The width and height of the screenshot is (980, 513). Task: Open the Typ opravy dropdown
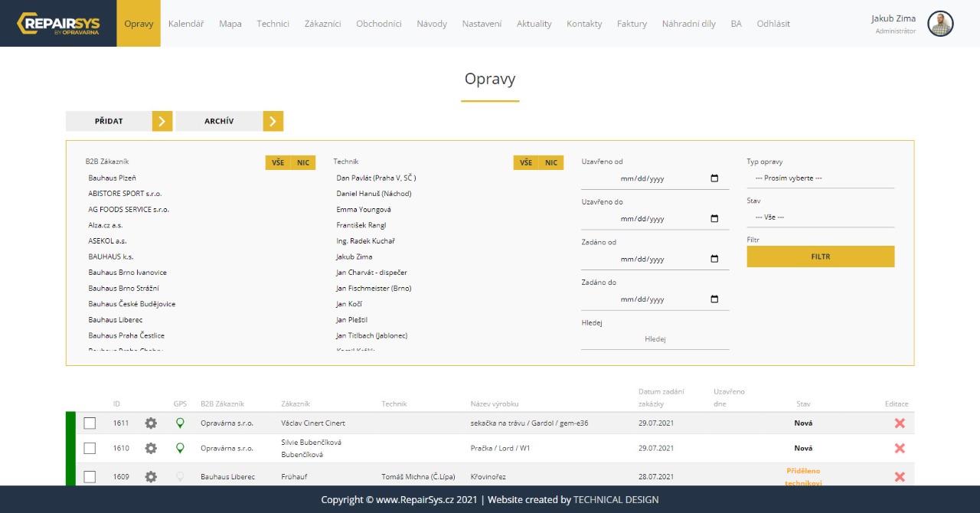pyautogui.click(x=821, y=178)
